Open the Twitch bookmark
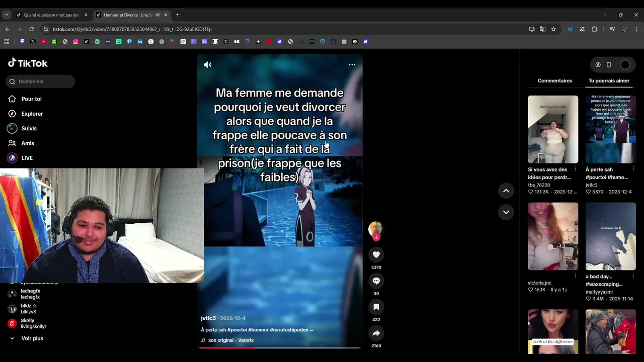 click(x=22, y=42)
